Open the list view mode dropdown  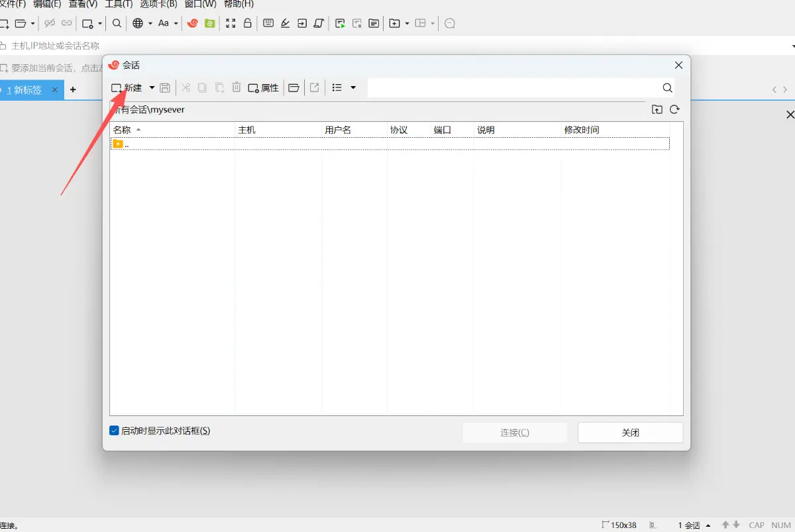click(x=353, y=87)
